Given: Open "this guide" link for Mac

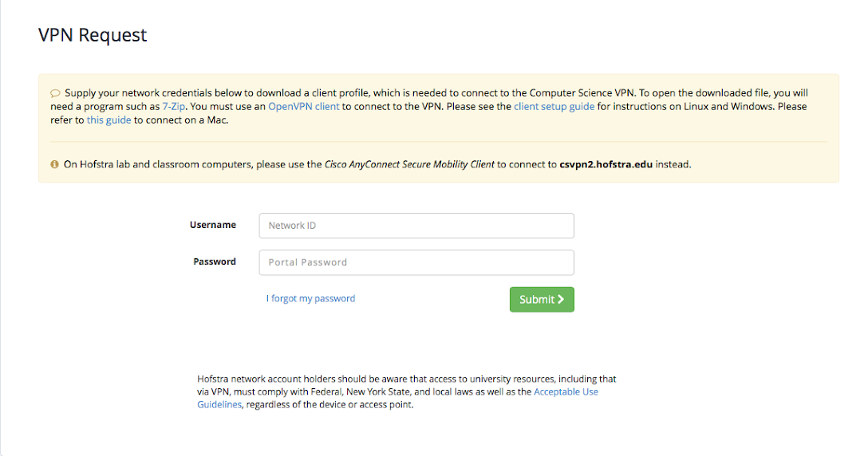Looking at the screenshot, I should [x=108, y=120].
